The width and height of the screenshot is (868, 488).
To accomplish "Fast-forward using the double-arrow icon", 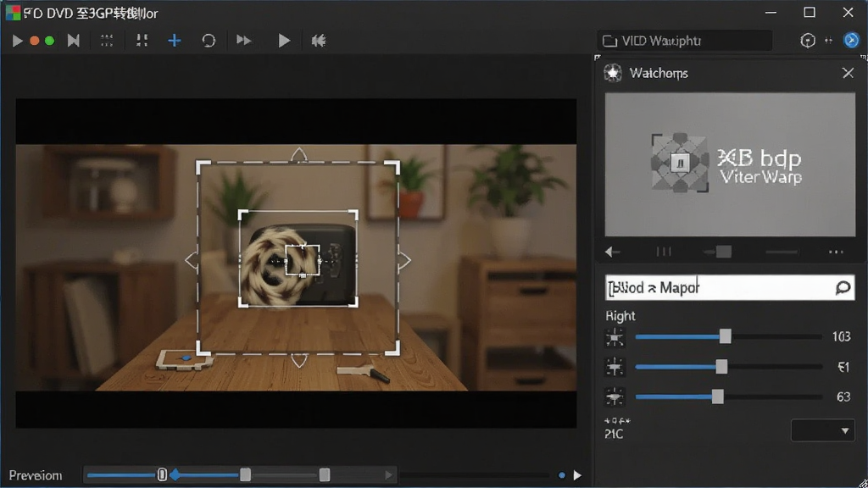I will click(243, 41).
